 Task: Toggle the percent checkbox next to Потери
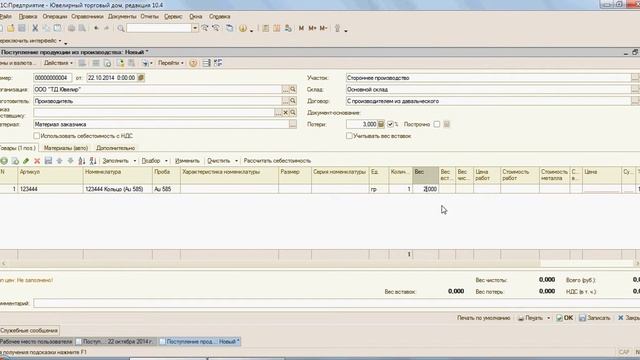click(390, 124)
